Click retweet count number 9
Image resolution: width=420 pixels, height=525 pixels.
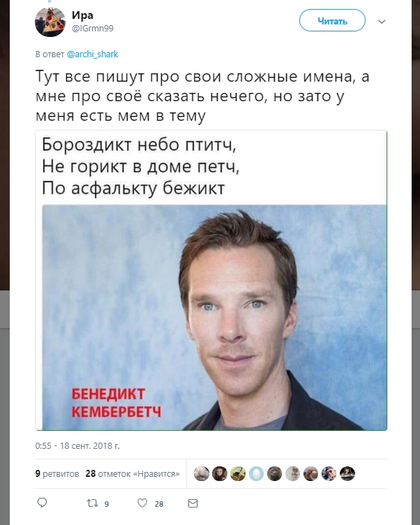coord(107,504)
